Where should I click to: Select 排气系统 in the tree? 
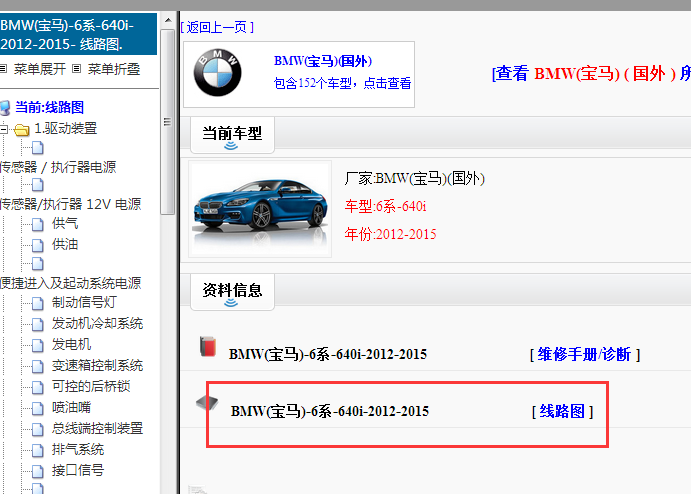tap(78, 449)
